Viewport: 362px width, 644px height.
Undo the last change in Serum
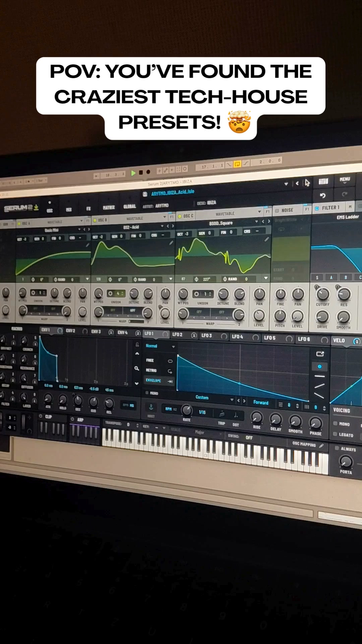[322, 195]
